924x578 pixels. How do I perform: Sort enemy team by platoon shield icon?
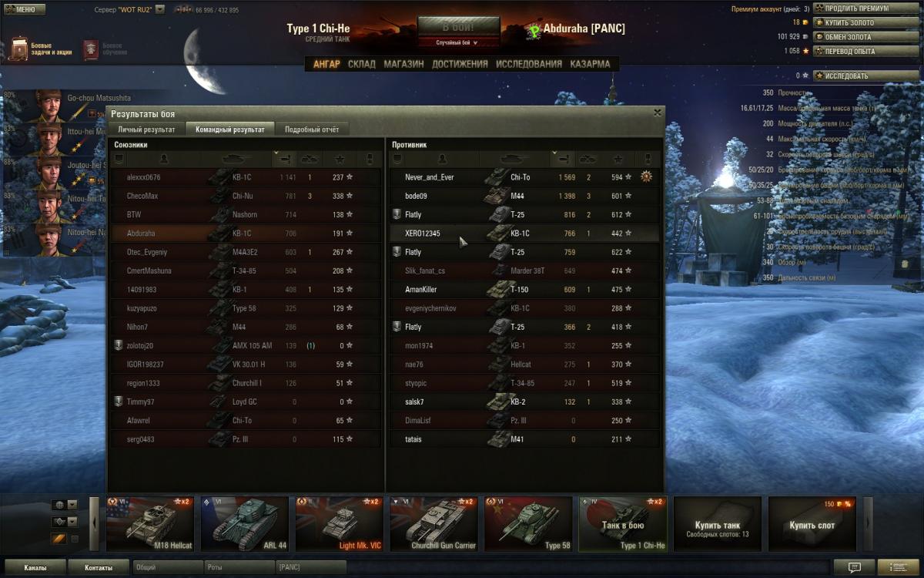point(397,159)
